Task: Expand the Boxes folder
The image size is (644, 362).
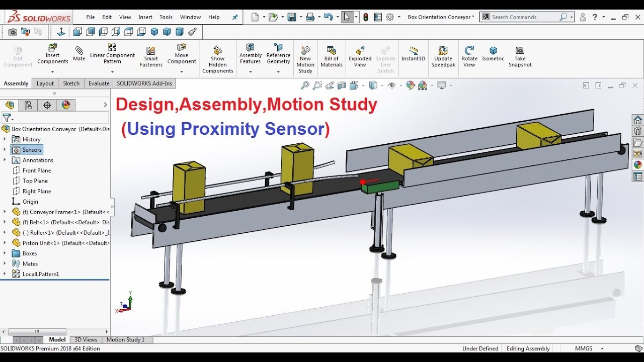Action: [x=5, y=253]
